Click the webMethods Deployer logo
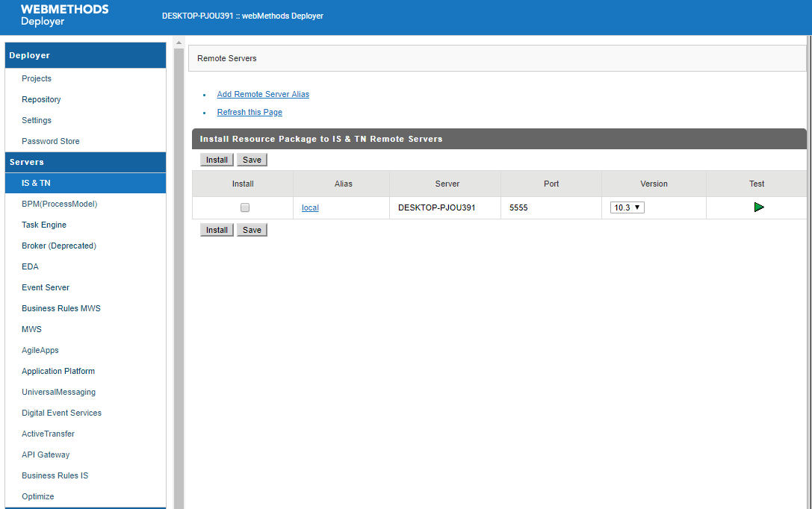 64,15
